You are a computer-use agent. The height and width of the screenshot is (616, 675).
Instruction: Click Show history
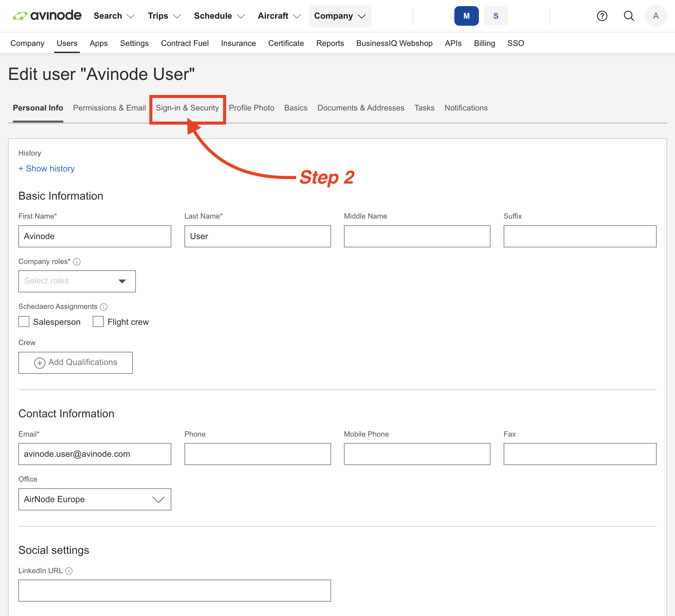click(47, 168)
